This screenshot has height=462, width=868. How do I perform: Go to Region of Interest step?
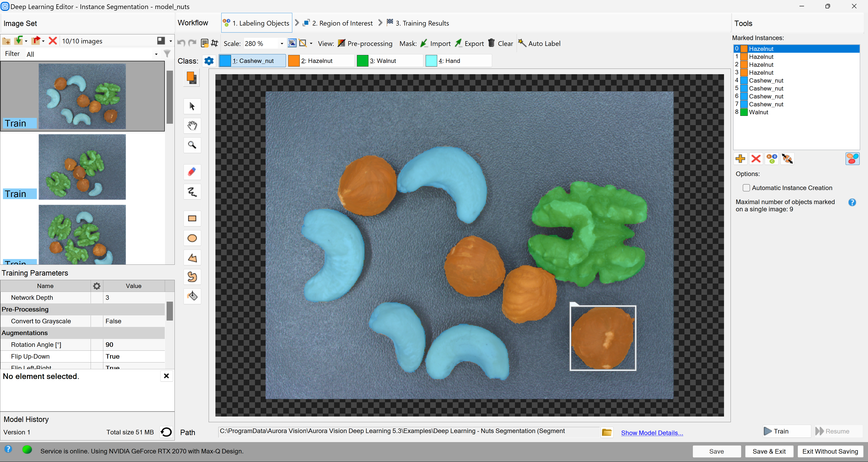(x=338, y=23)
